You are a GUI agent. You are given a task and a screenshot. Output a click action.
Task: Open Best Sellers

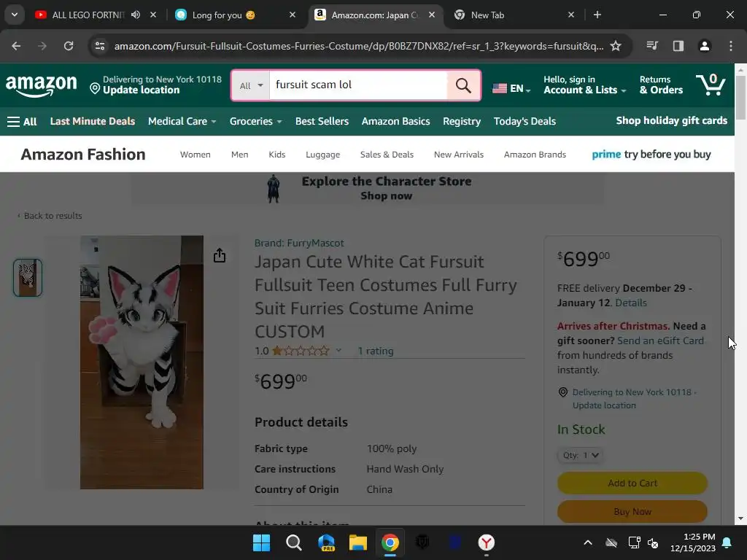point(322,122)
